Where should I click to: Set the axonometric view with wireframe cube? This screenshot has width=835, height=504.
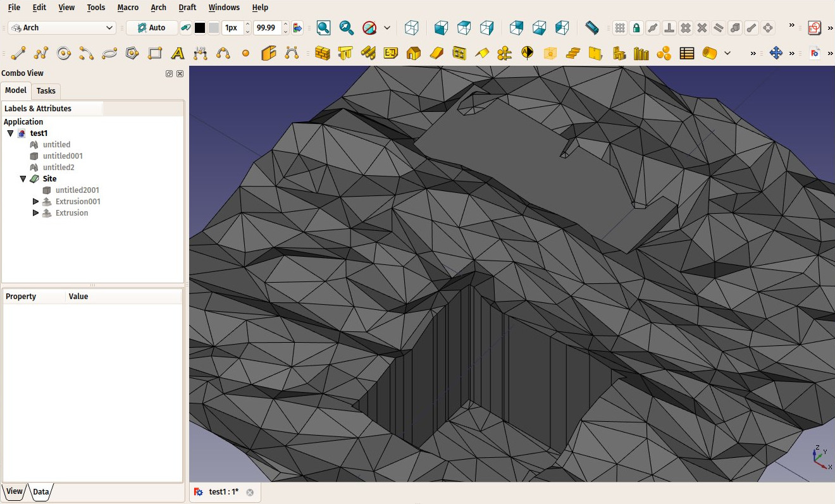(x=412, y=28)
